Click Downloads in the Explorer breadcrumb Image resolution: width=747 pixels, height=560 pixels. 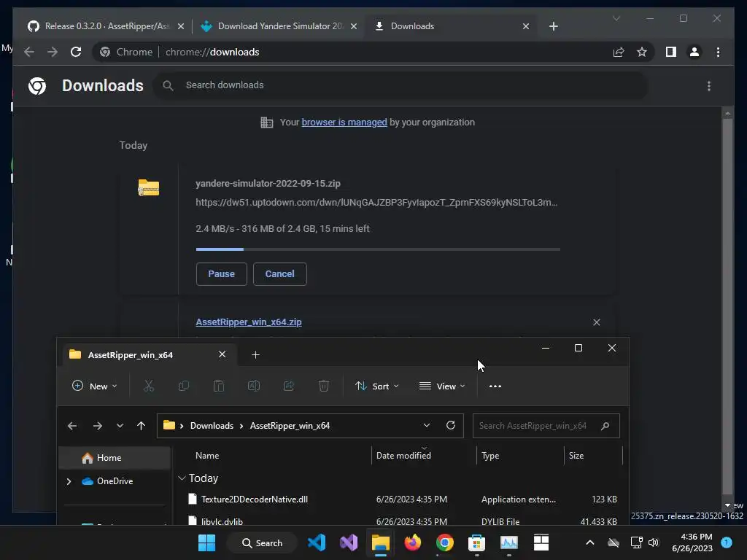click(x=212, y=426)
